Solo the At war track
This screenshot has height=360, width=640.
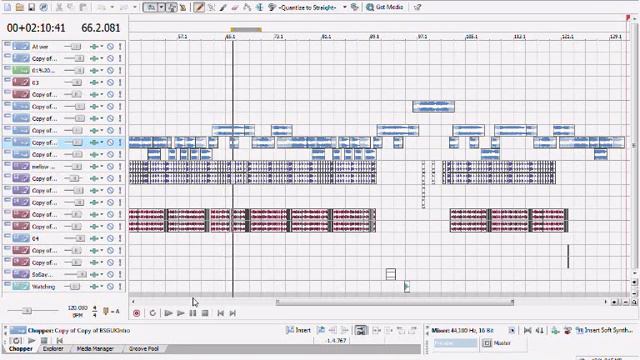click(120, 47)
